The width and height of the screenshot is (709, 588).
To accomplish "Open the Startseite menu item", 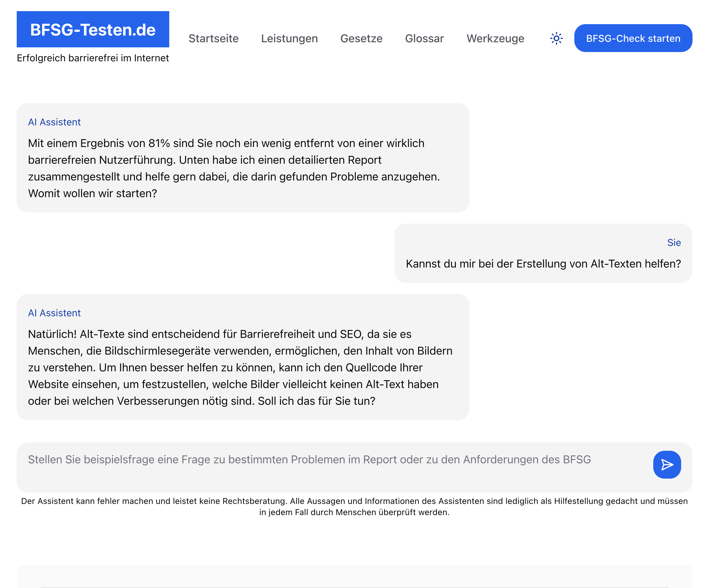I will pos(213,39).
